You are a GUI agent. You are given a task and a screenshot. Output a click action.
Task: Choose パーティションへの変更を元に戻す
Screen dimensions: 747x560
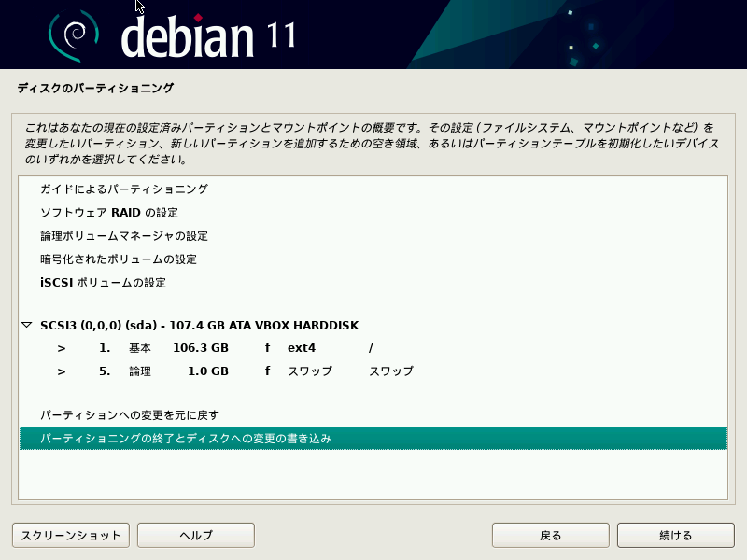[x=373, y=415]
